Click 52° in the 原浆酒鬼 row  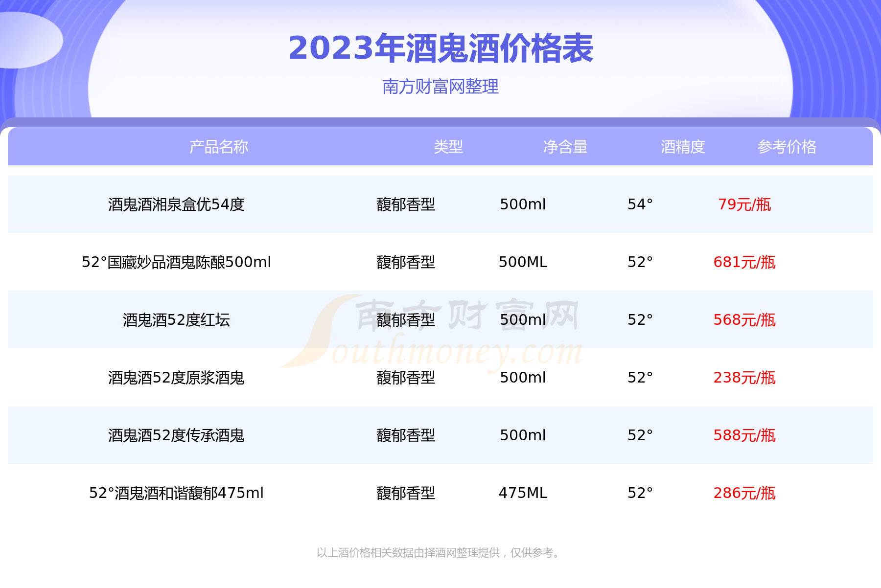640,378
